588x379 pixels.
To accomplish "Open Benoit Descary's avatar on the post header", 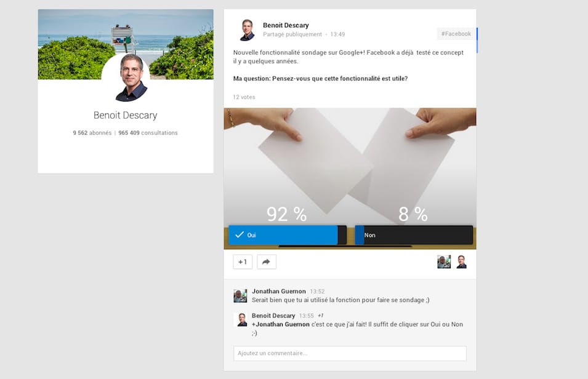I will [246, 28].
